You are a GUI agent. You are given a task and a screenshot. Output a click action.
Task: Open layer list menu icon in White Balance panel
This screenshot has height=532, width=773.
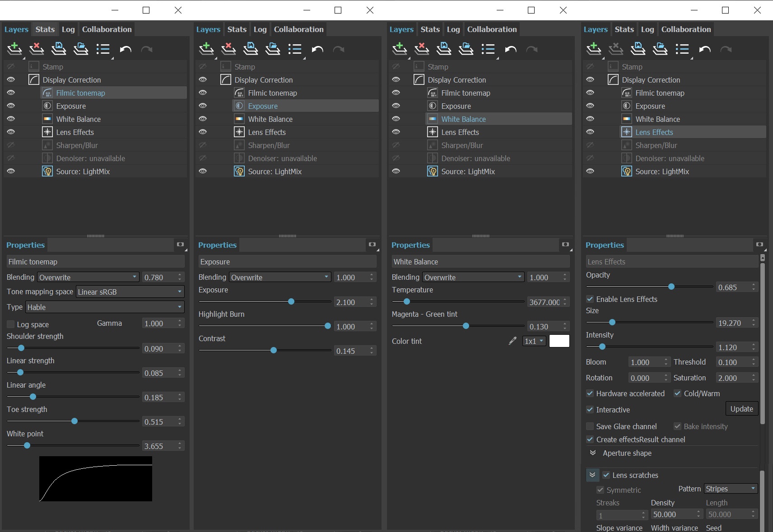point(488,49)
